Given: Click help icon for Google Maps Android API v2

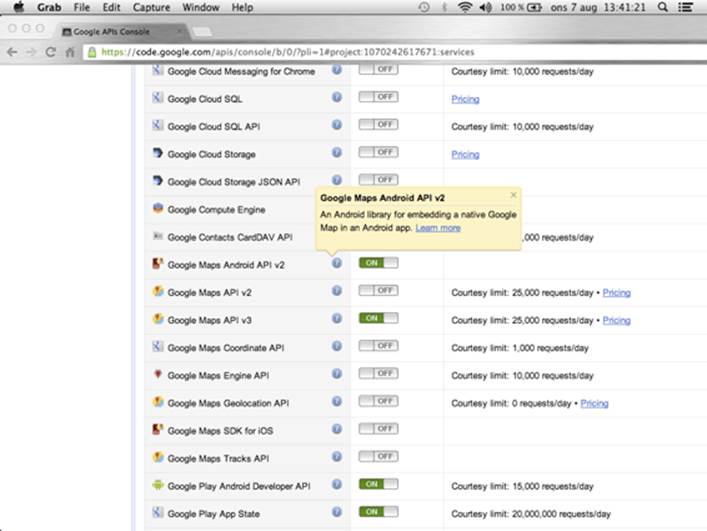Looking at the screenshot, I should [337, 263].
